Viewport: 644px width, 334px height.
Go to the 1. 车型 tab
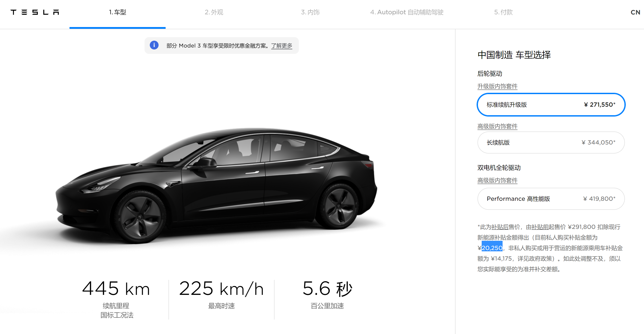[117, 12]
